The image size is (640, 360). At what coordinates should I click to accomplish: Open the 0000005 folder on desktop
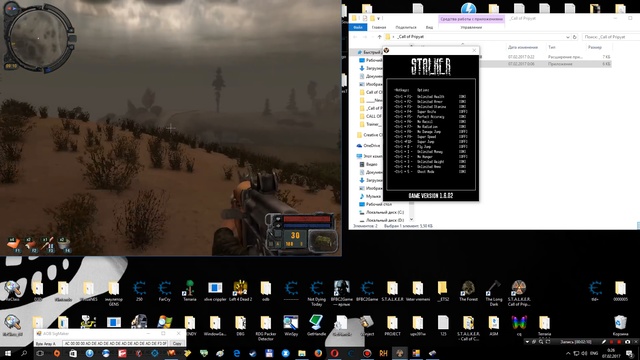[x=620, y=290]
